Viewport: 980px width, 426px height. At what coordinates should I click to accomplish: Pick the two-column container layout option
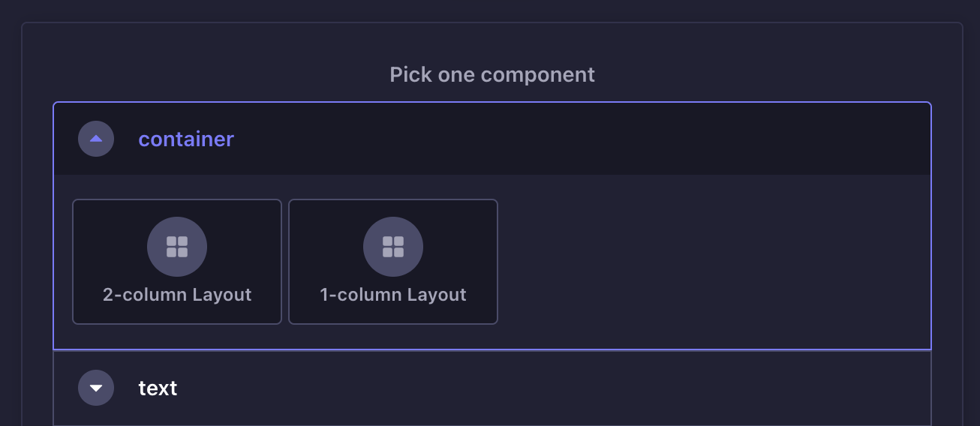coord(177,262)
